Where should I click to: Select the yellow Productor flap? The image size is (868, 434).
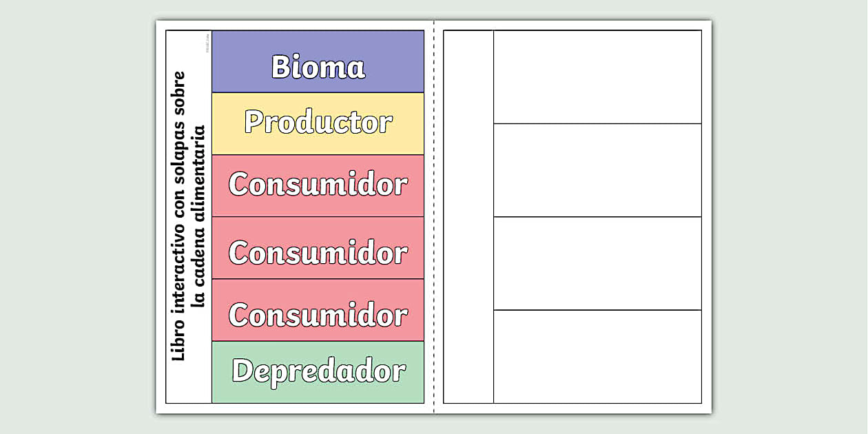[318, 123]
